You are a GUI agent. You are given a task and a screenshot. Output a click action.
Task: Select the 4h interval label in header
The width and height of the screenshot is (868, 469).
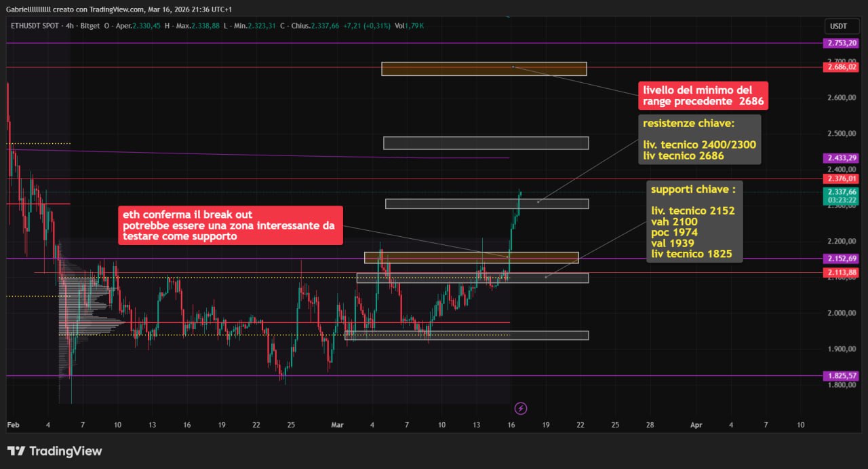pyautogui.click(x=70, y=25)
